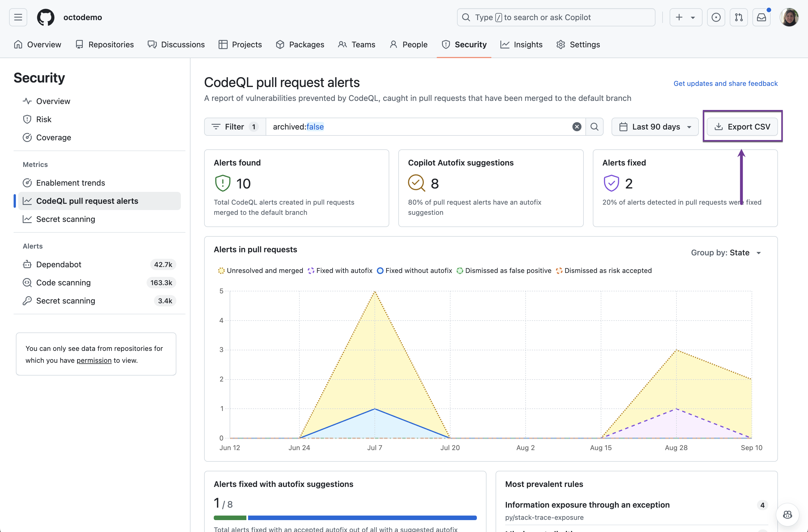Open the Group by: State dropdown
Image resolution: width=808 pixels, height=532 pixels.
(726, 252)
